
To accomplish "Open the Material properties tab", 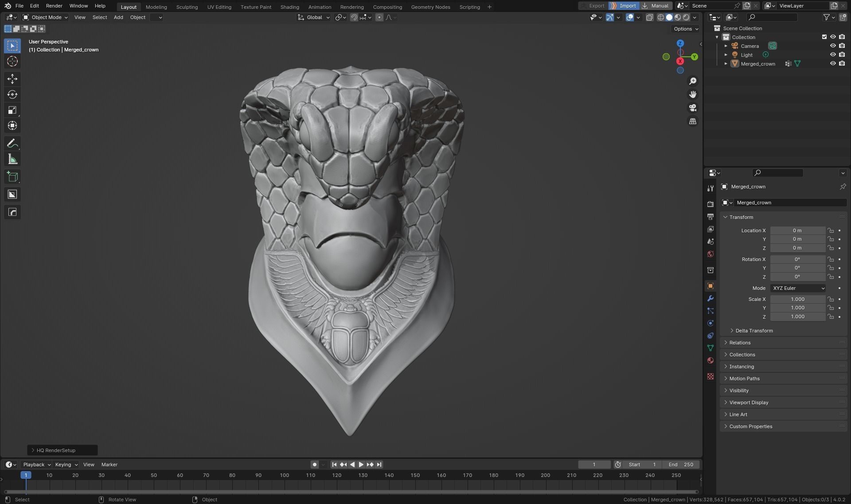I will 710,360.
